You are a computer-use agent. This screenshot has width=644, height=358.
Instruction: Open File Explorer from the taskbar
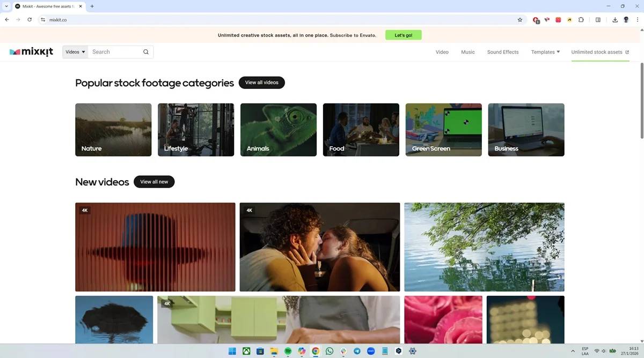[x=274, y=351]
